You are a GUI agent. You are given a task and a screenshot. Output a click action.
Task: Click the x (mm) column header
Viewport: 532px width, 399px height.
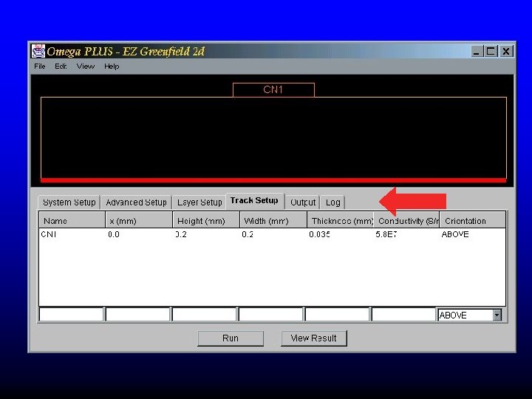(139, 221)
